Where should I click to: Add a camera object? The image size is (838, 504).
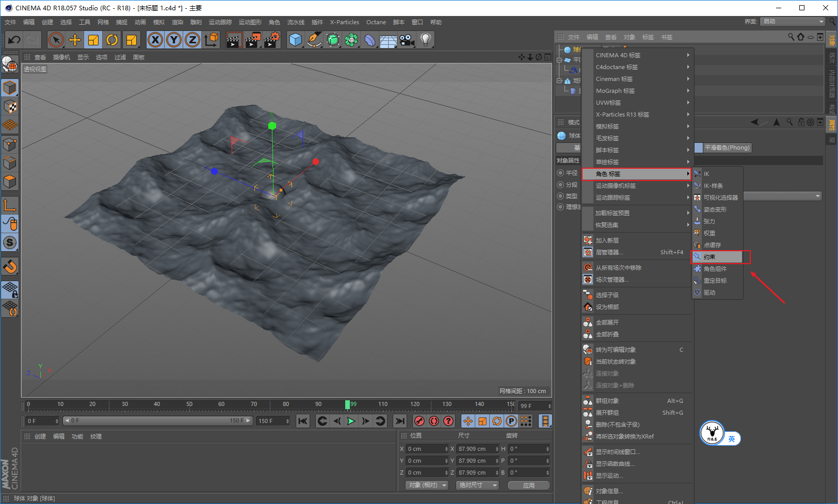407,40
